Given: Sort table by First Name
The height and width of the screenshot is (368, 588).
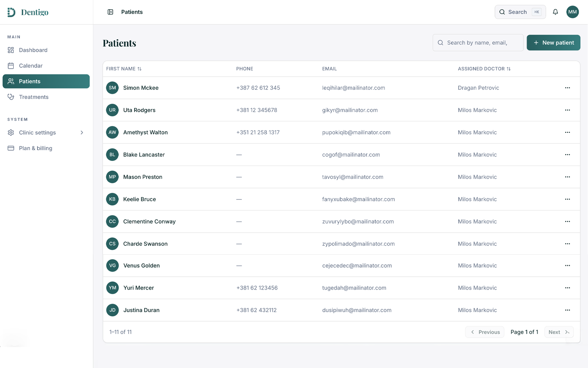Looking at the screenshot, I should coord(124,69).
